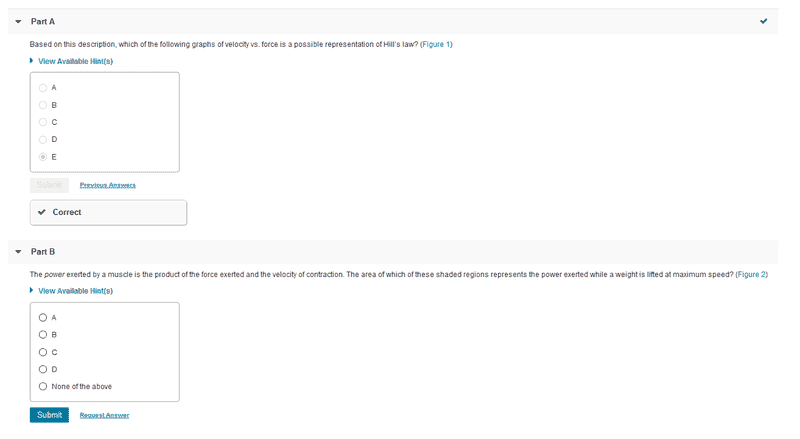Select option A in Part B

[43, 318]
